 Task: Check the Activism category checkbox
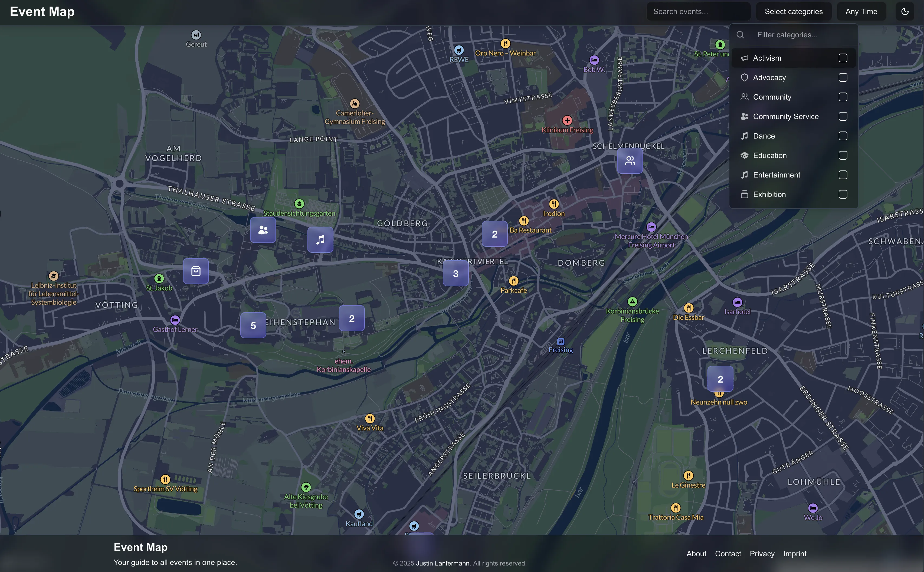click(x=843, y=58)
